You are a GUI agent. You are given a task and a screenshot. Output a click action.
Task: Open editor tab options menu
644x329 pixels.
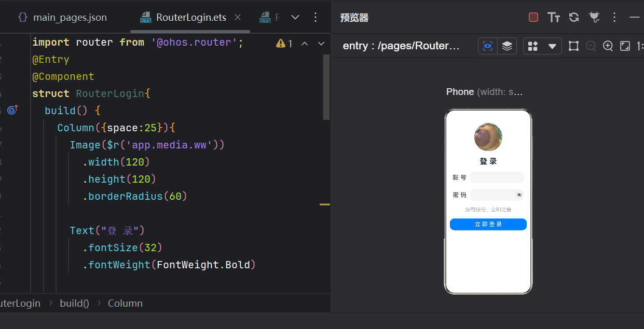[316, 17]
